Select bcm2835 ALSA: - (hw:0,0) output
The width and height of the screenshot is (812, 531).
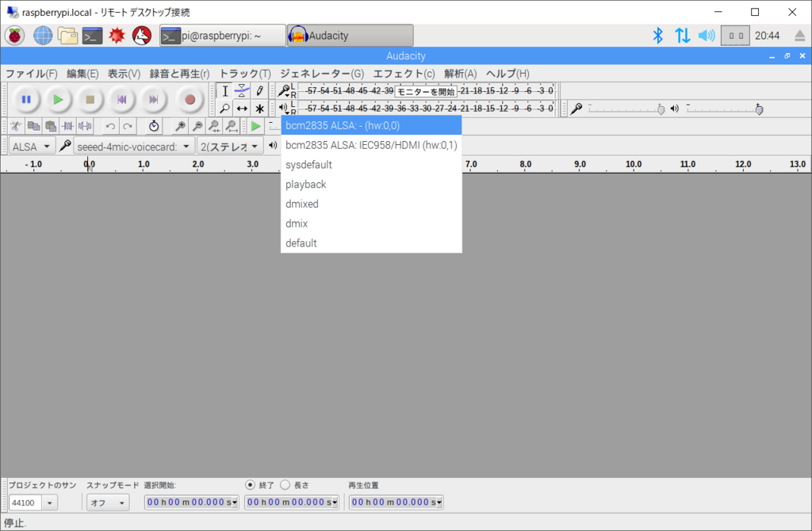(371, 125)
